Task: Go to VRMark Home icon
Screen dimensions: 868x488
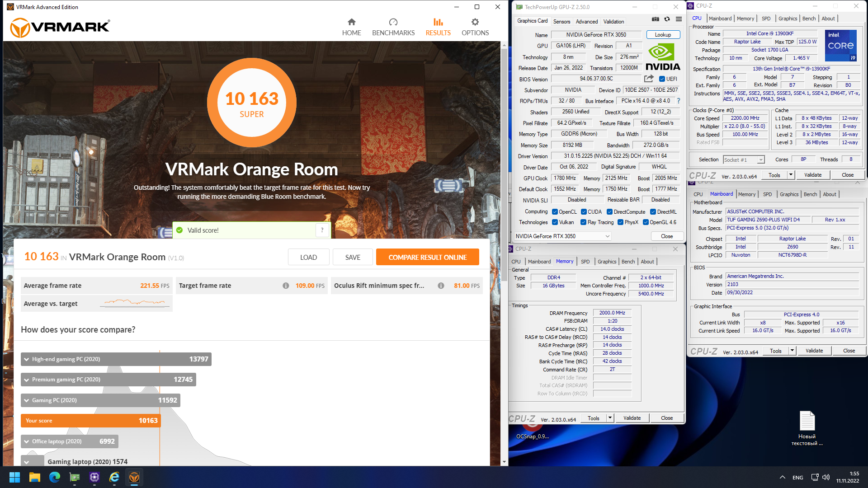Action: pos(351,22)
